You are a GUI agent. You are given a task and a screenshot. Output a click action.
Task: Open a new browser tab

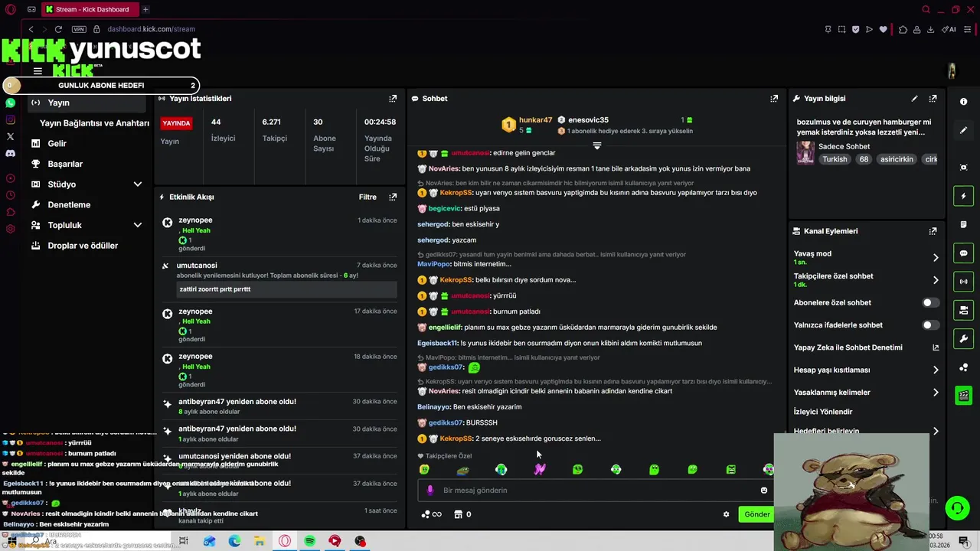[145, 9]
